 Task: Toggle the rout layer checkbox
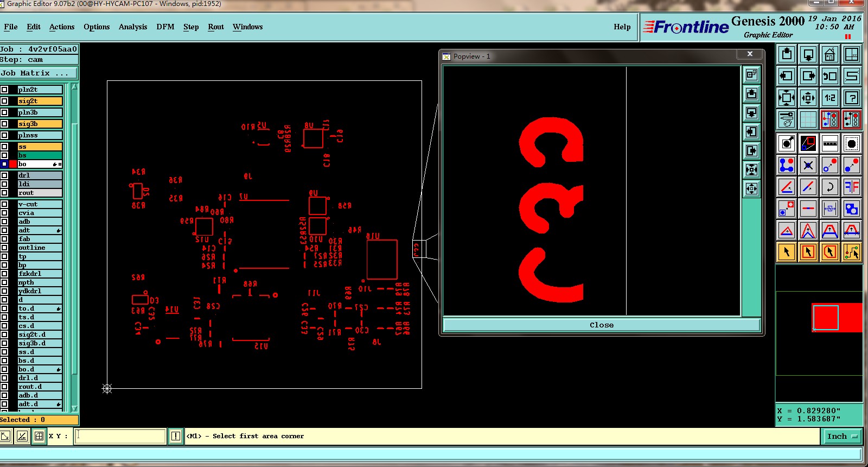click(x=4, y=193)
